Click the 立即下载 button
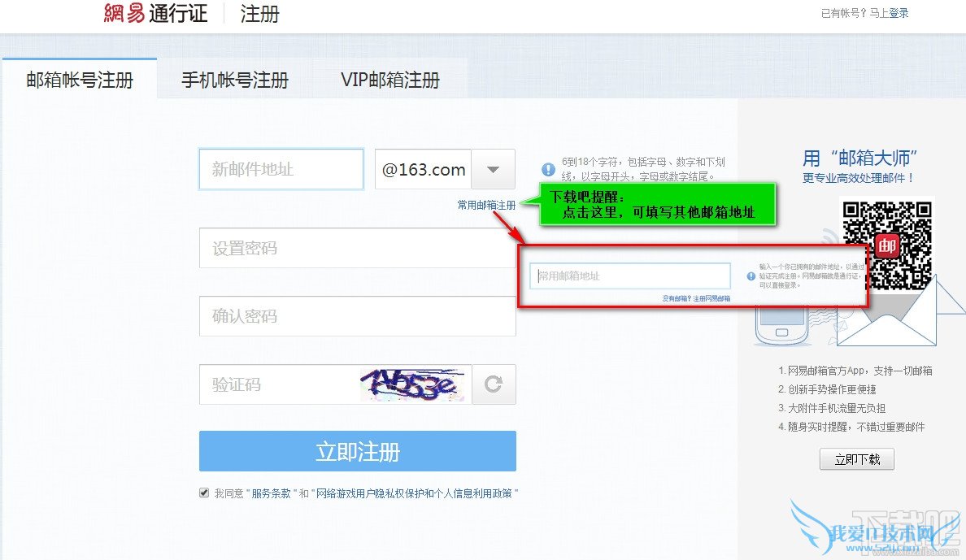966x560 pixels. [x=857, y=459]
